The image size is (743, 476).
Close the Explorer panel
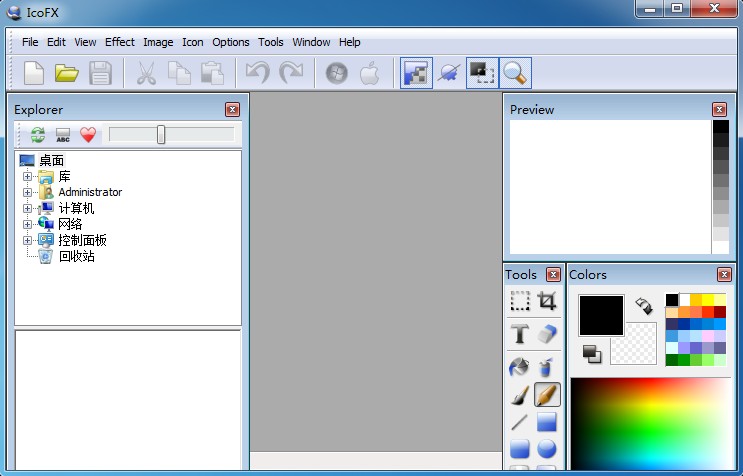(232, 110)
